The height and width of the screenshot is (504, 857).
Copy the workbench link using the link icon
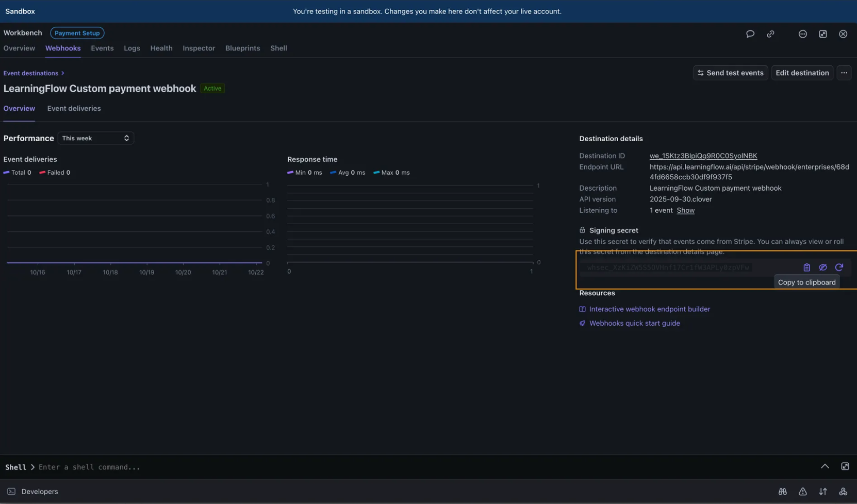point(770,33)
